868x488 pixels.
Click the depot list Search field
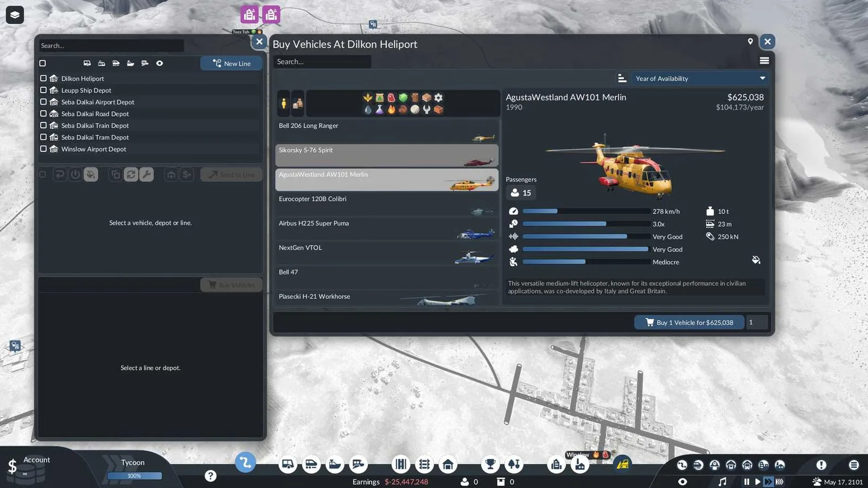pos(111,46)
